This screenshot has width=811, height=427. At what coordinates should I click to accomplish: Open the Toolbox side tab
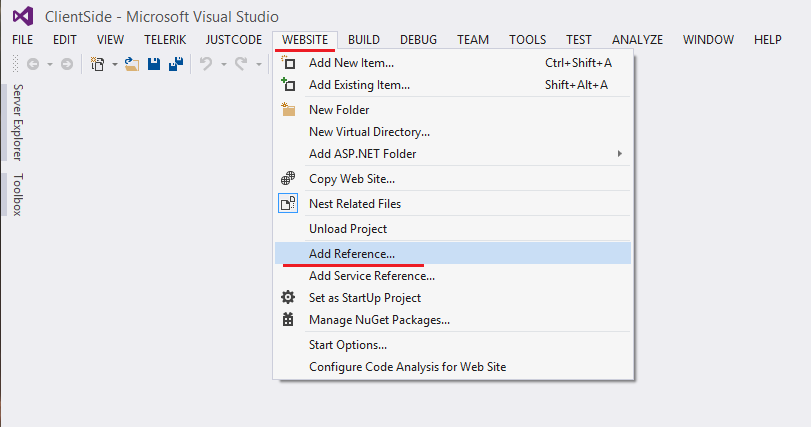point(17,194)
